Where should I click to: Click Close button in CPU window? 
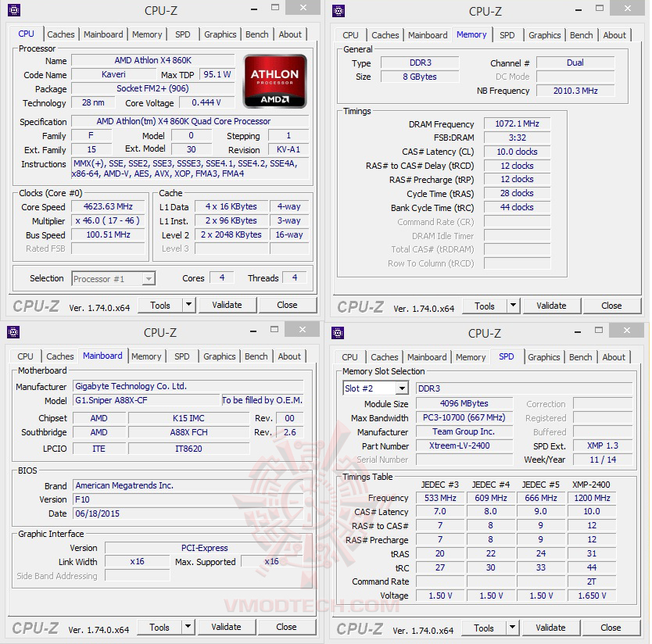[x=288, y=305]
